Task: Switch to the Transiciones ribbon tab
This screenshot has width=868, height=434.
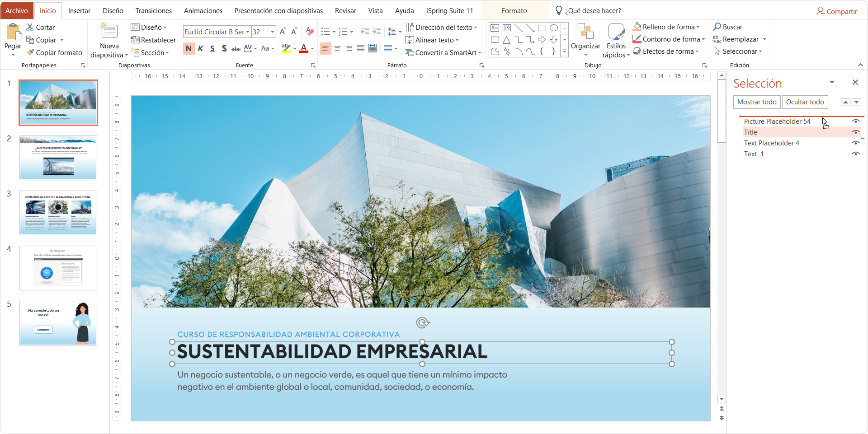Action: click(154, 10)
